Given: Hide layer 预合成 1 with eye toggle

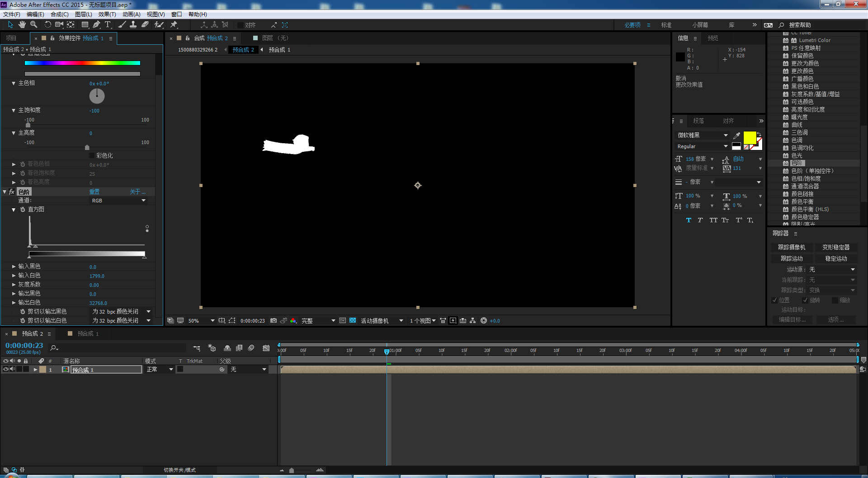Looking at the screenshot, I should 6,370.
